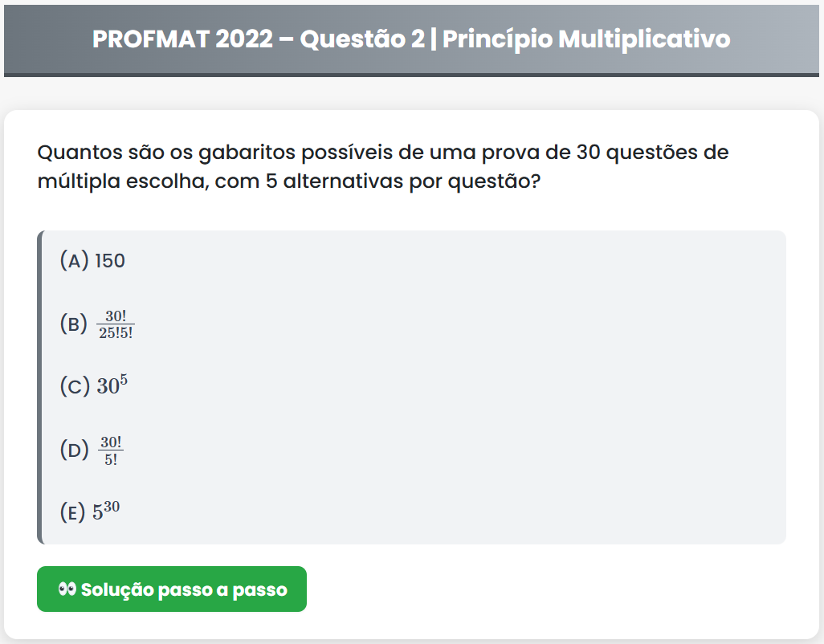Click the fraction 30!/5! in option D
Viewport: 824px width, 644px height.
(x=111, y=450)
